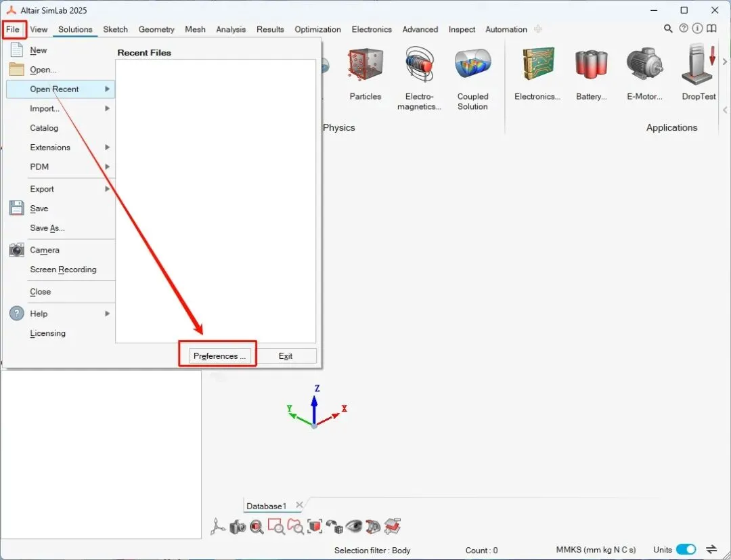Choose the E-Motor application icon

pos(644,64)
